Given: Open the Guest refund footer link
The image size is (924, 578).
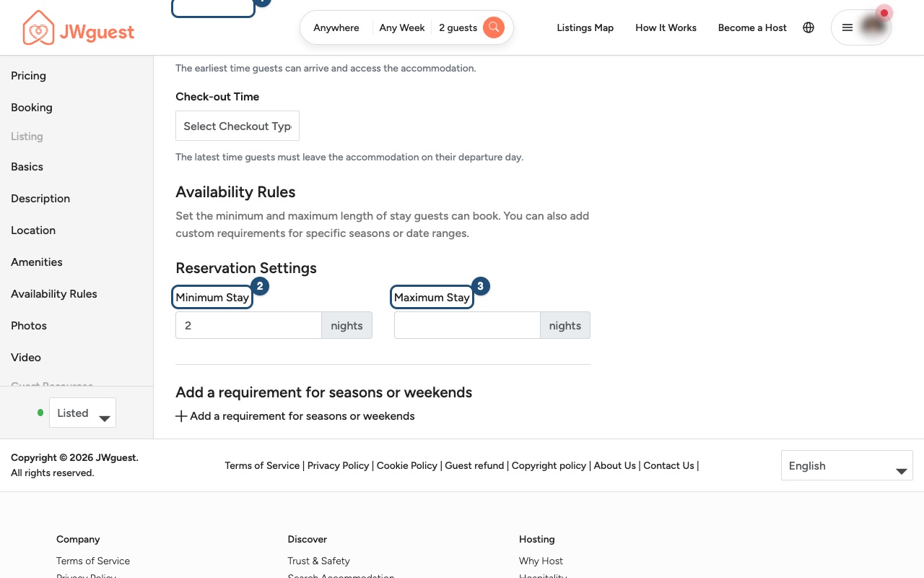Looking at the screenshot, I should pyautogui.click(x=474, y=466).
